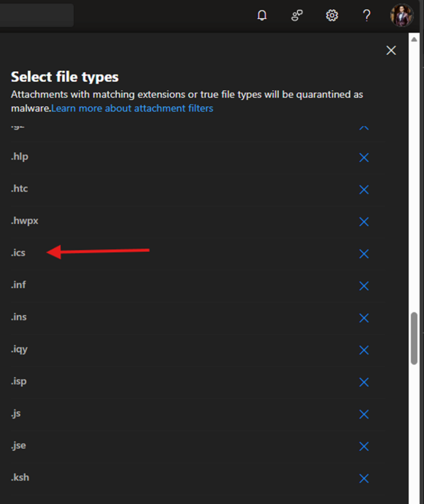This screenshot has height=504, width=424.
Task: Remove the .ics file type
Action: coord(364,253)
